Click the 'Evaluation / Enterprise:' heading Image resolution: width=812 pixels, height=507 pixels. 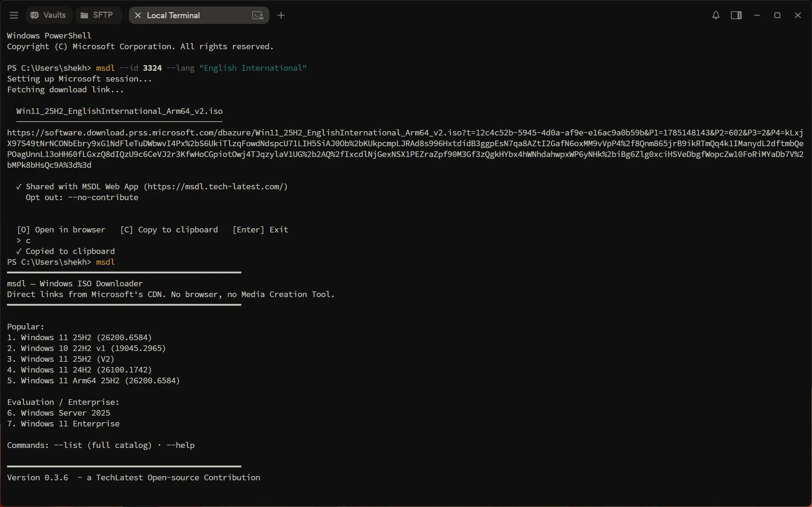coord(63,402)
